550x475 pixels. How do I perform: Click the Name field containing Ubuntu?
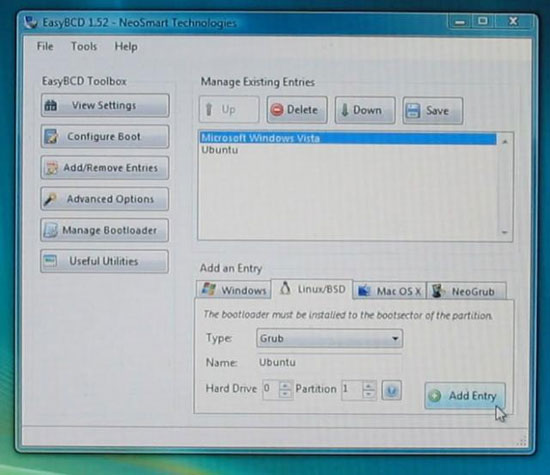330,362
